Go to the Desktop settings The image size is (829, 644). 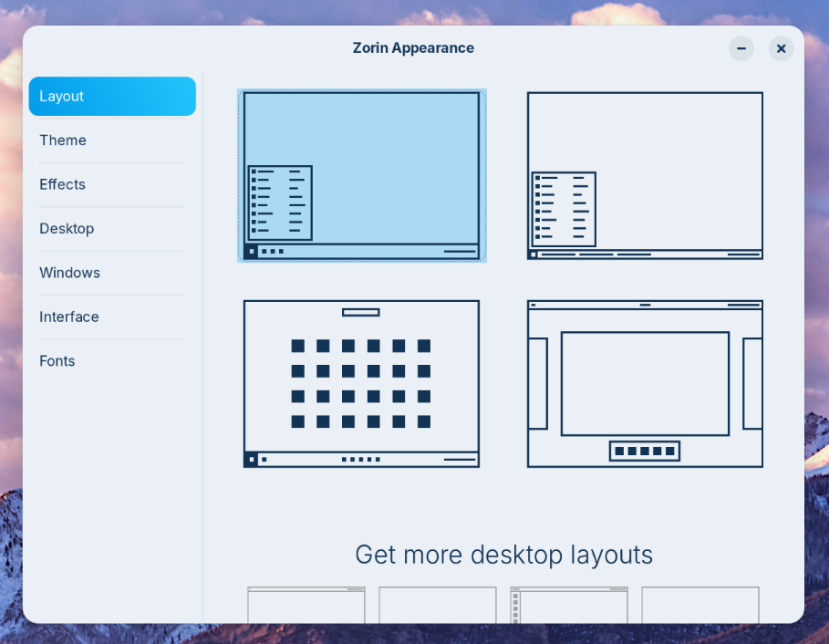click(112, 228)
